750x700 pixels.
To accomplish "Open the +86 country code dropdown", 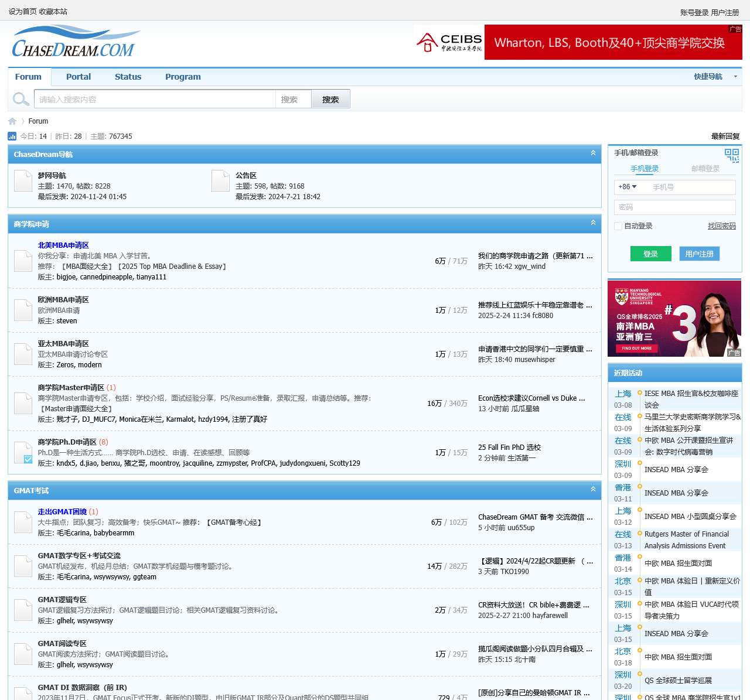I will point(628,187).
